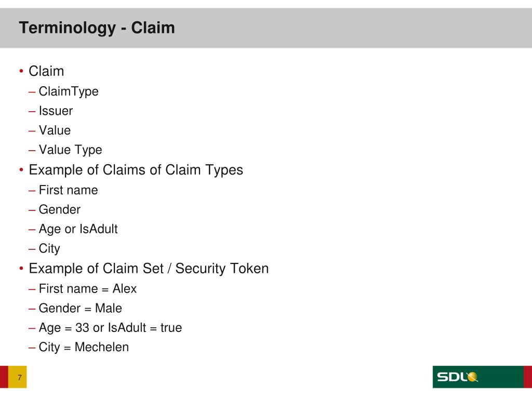This screenshot has width=532, height=399.
Task: Click the gray title banner background
Action: tap(339, 28)
